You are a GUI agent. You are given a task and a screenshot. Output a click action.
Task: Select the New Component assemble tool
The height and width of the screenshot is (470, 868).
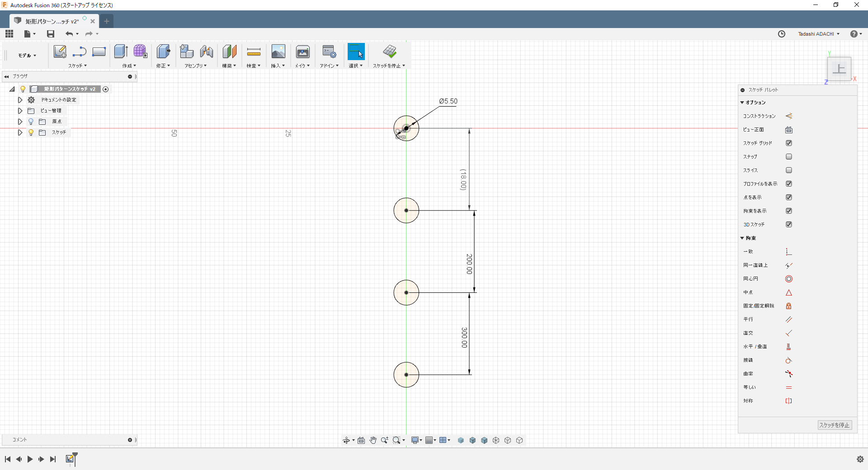coord(186,52)
